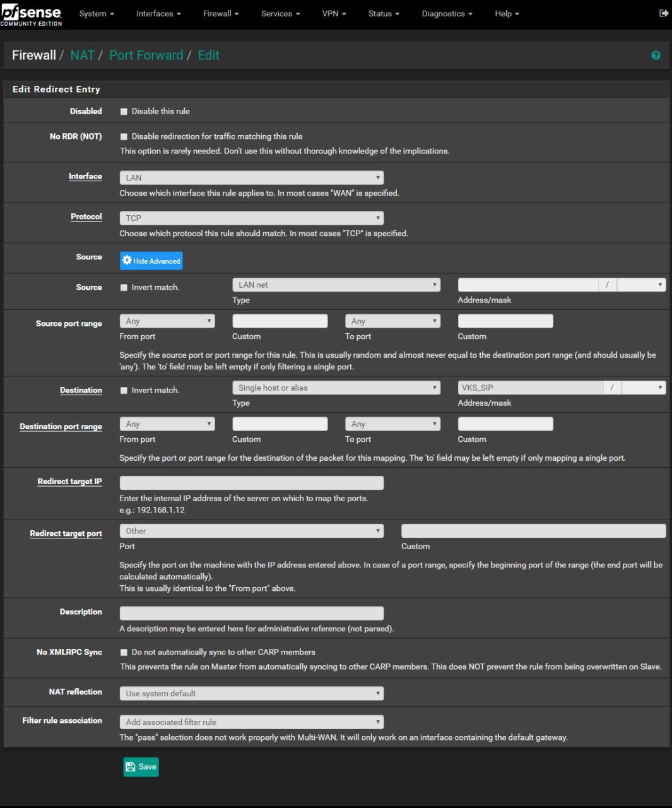Click the Interface field label
Image resolution: width=672 pixels, height=808 pixels.
tap(85, 177)
